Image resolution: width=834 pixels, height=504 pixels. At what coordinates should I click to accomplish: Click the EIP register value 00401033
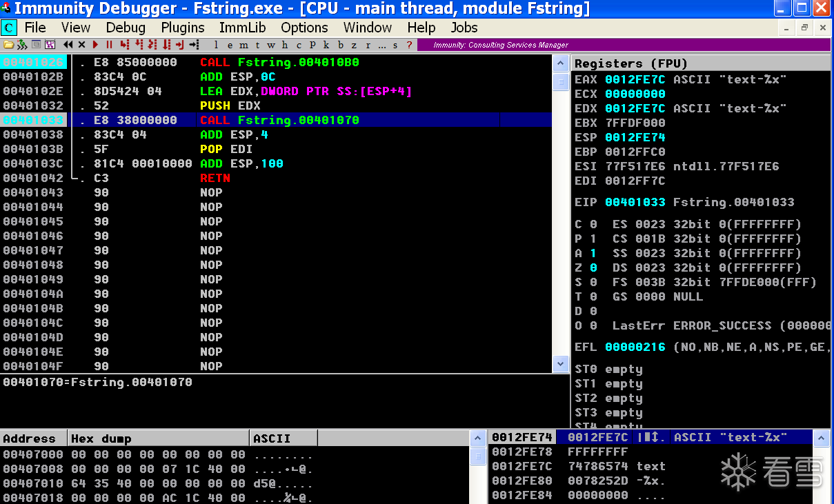[x=635, y=202]
